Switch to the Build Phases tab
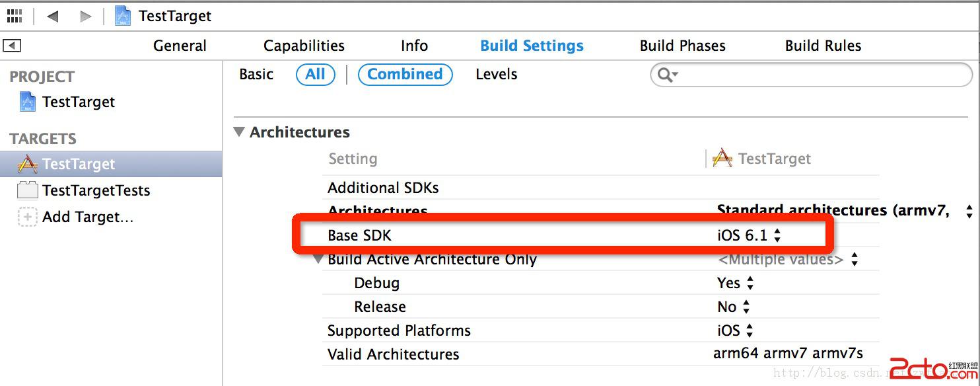Screen dimensions: 980x386 click(x=682, y=46)
